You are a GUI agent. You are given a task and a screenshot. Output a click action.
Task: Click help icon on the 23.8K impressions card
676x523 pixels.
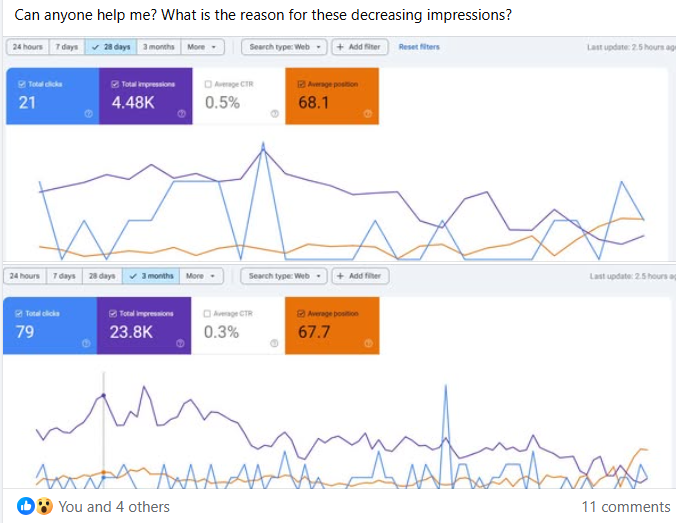click(x=181, y=343)
